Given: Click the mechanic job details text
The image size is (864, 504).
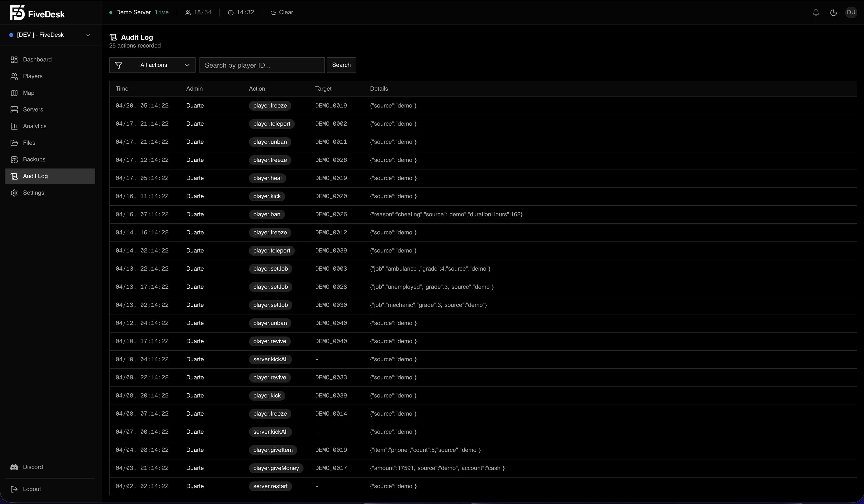Looking at the screenshot, I should [x=428, y=305].
